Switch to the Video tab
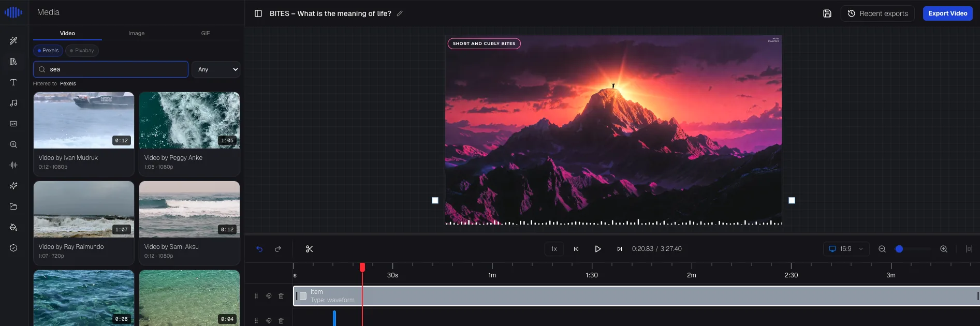This screenshot has width=980, height=326. coord(67,33)
